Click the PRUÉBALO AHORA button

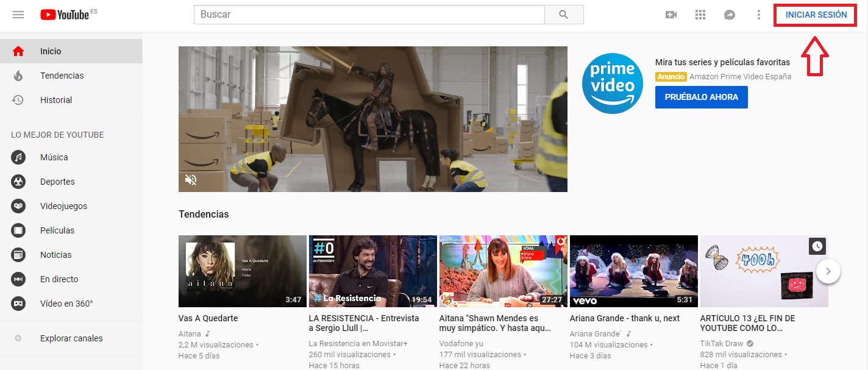coord(702,97)
